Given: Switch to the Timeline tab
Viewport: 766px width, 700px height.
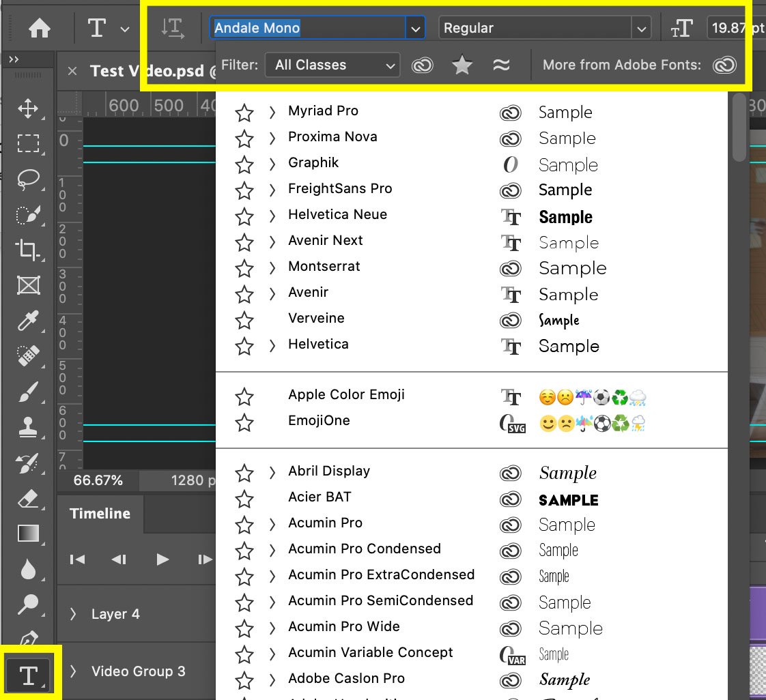Looking at the screenshot, I should point(100,513).
